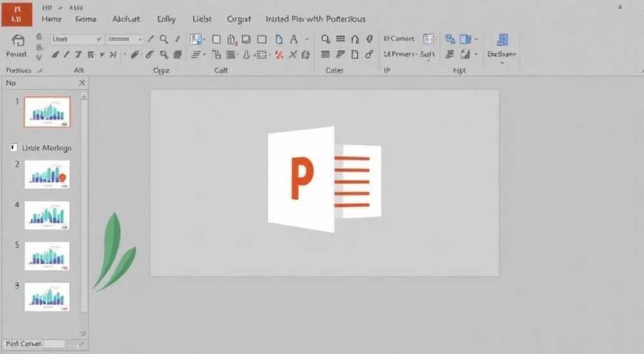This screenshot has width=644, height=354.
Task: Click the table layout icon next to Comert
Action: (428, 39)
